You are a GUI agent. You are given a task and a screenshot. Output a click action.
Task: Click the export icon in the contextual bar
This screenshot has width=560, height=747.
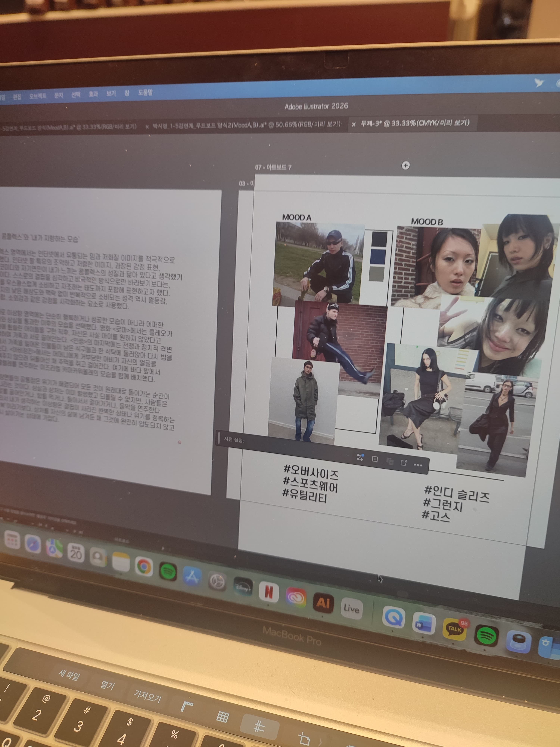[x=404, y=462]
